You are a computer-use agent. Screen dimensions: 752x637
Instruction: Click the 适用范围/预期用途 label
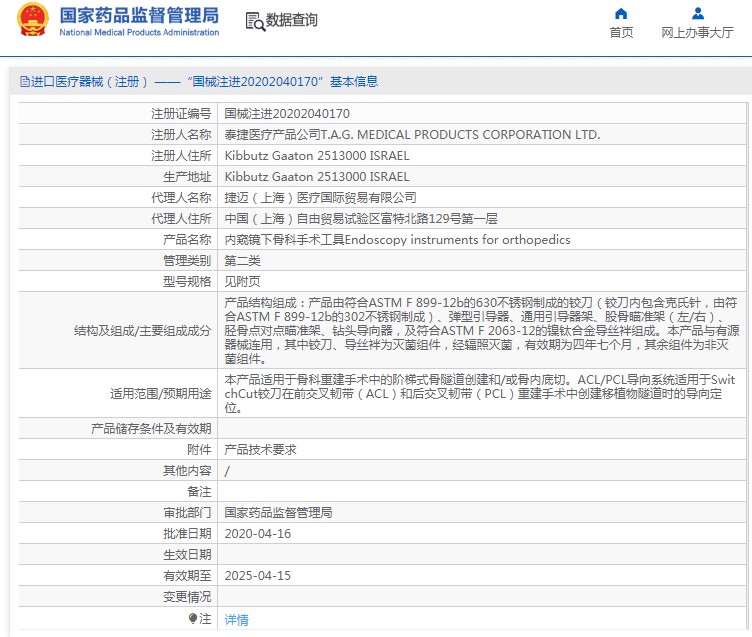[161, 394]
